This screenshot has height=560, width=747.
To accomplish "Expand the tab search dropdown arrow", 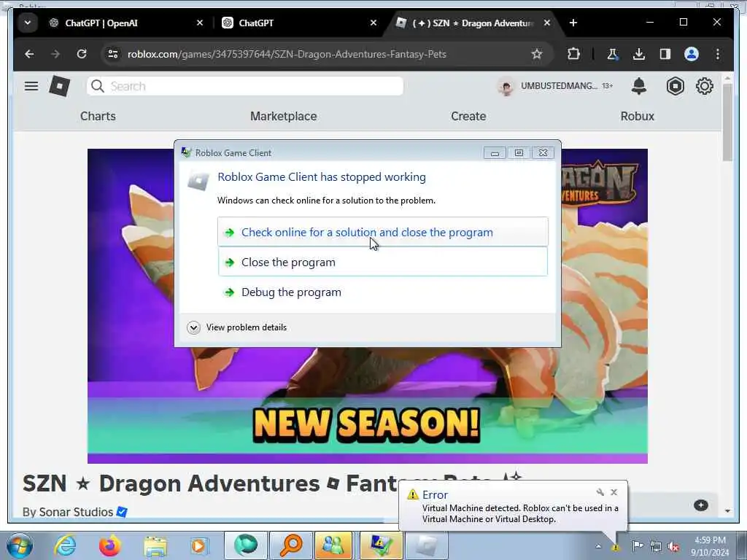I will tap(28, 23).
